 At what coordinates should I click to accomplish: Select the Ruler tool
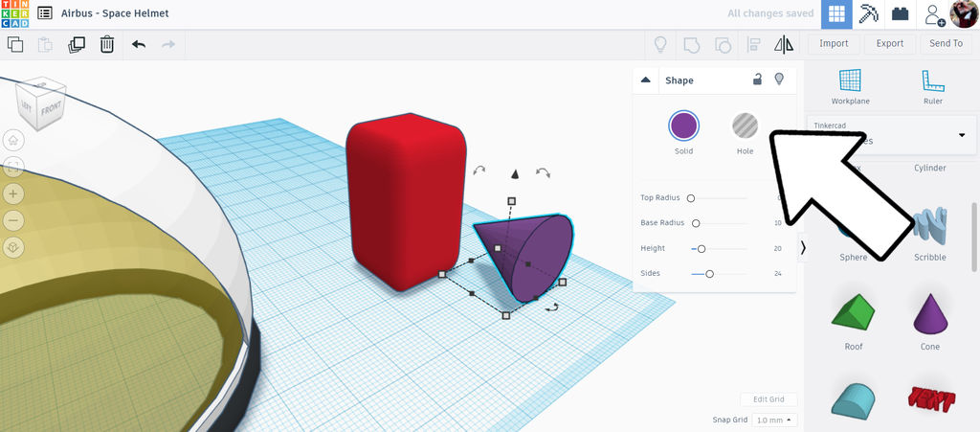(x=932, y=87)
